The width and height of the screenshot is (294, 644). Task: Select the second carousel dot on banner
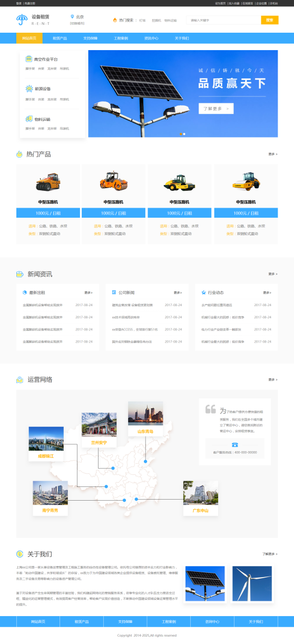(184, 134)
